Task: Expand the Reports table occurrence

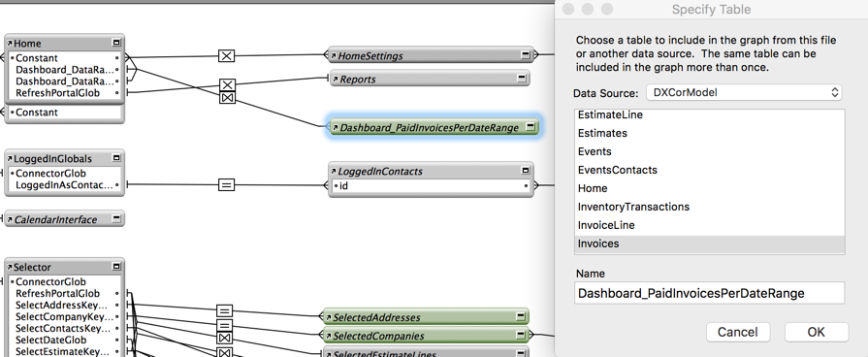Action: 522,79
